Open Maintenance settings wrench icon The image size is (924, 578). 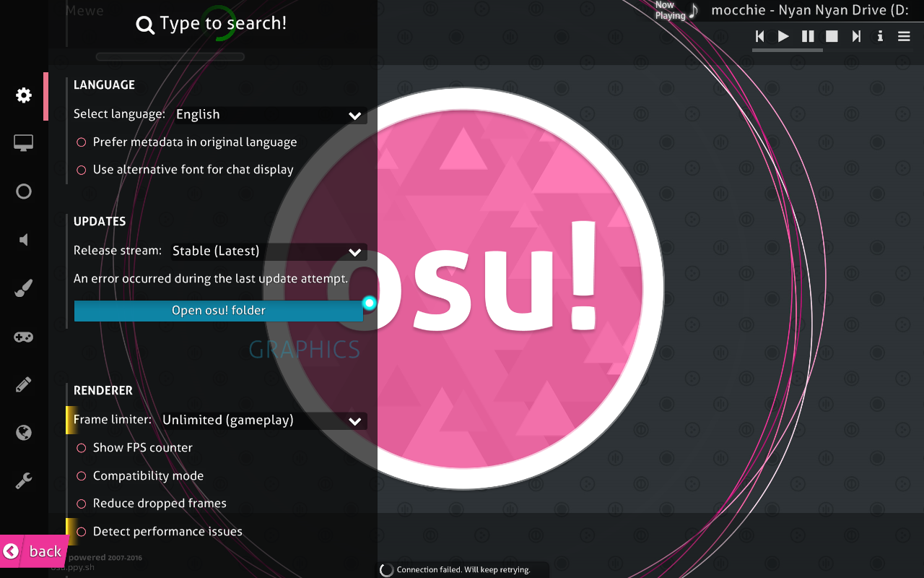pyautogui.click(x=24, y=481)
